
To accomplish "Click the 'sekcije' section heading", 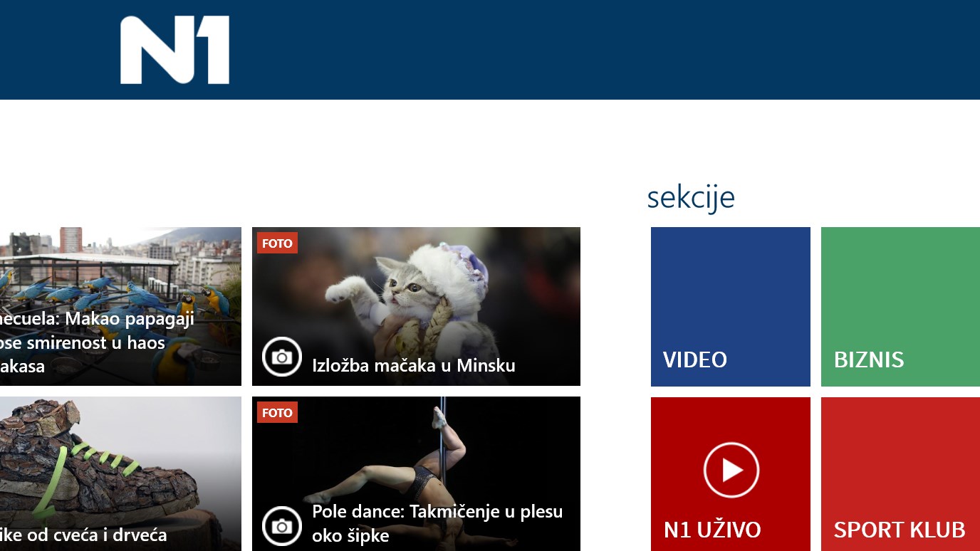I will click(691, 197).
